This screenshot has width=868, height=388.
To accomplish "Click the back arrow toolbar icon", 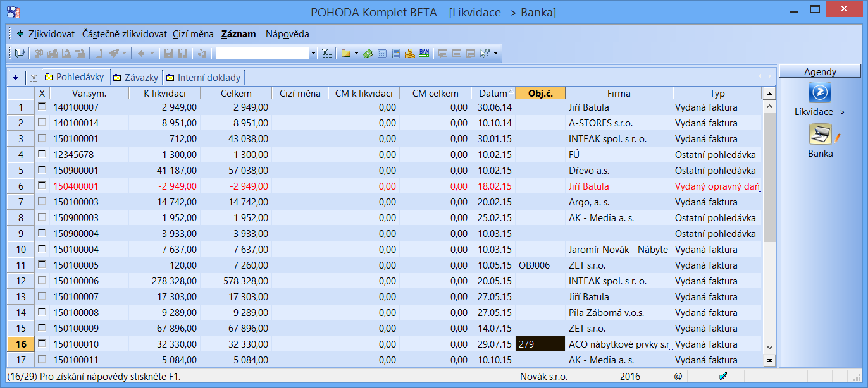I will pyautogui.click(x=142, y=54).
